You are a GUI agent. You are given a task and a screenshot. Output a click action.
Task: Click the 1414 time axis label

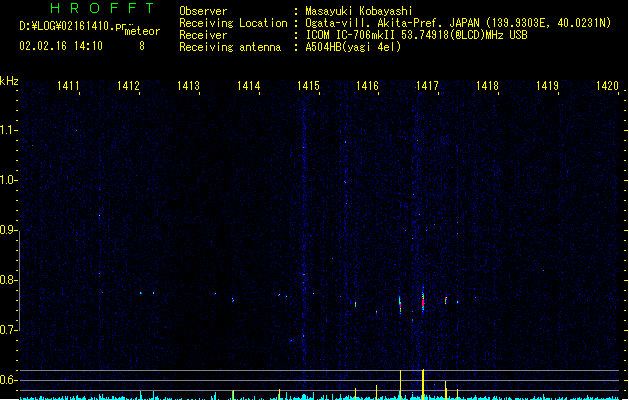(x=248, y=86)
